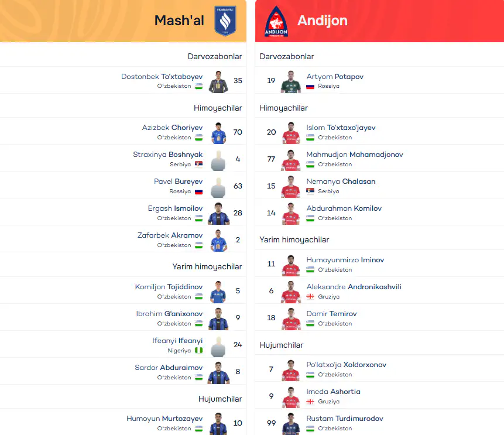The height and width of the screenshot is (435, 504).
Task: Click Ergash Ismoilov's player photo
Action: click(x=218, y=214)
